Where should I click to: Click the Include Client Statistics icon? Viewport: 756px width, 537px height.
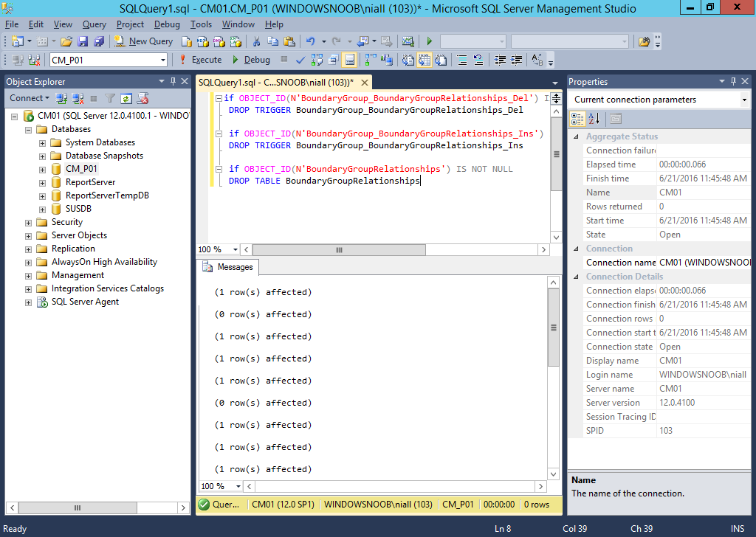(387, 60)
